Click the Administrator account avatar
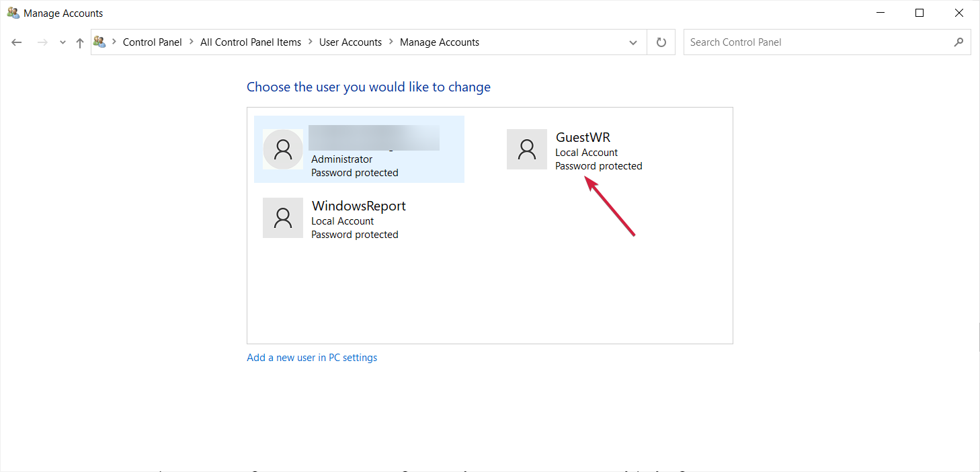The height and width of the screenshot is (472, 980). (283, 149)
